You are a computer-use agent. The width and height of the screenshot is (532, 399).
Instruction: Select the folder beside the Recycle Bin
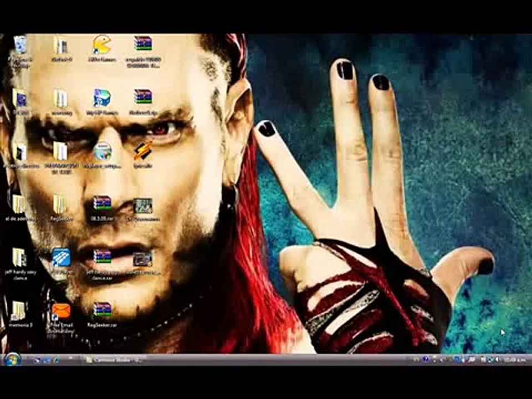tap(61, 45)
